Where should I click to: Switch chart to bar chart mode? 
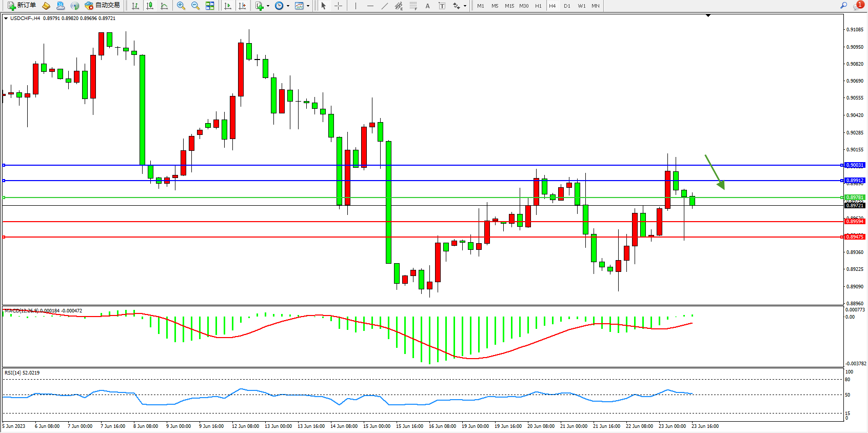[x=135, y=6]
